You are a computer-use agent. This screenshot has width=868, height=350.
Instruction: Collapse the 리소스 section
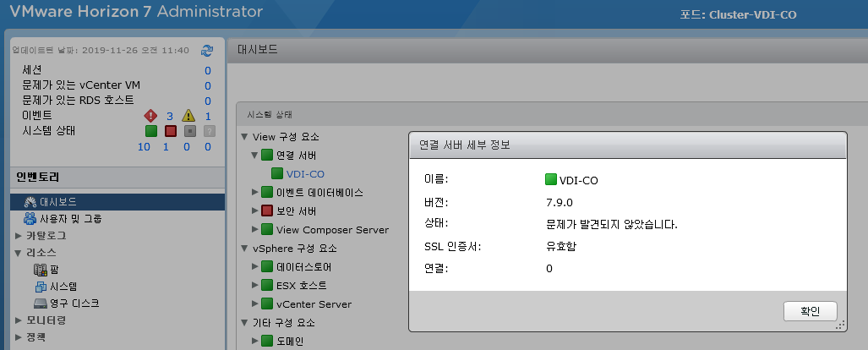click(x=19, y=253)
